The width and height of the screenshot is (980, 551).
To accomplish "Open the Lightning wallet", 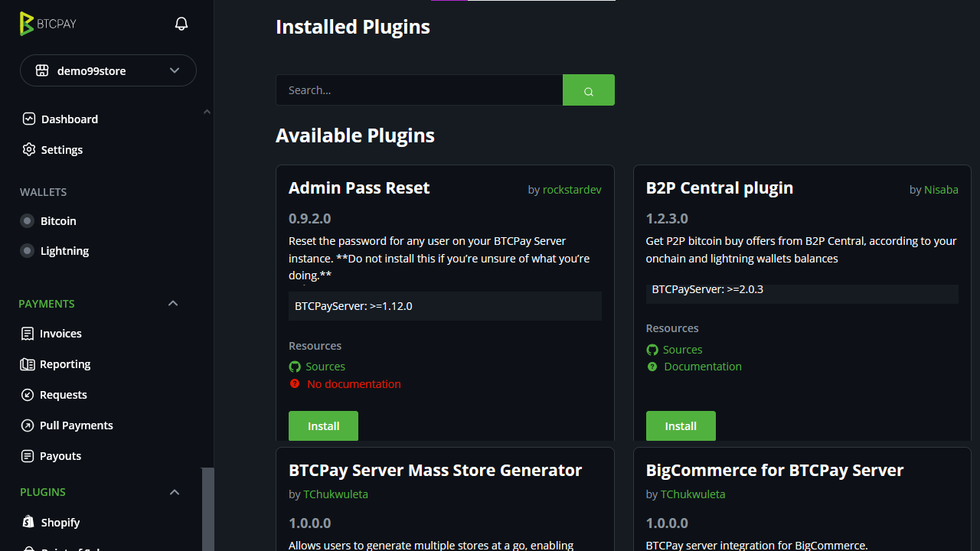I will click(x=64, y=251).
